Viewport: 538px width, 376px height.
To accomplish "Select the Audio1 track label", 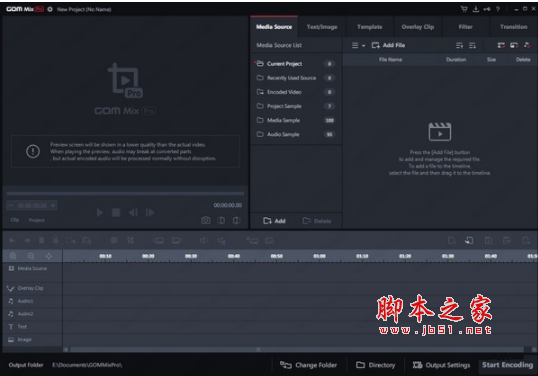I will (x=25, y=301).
